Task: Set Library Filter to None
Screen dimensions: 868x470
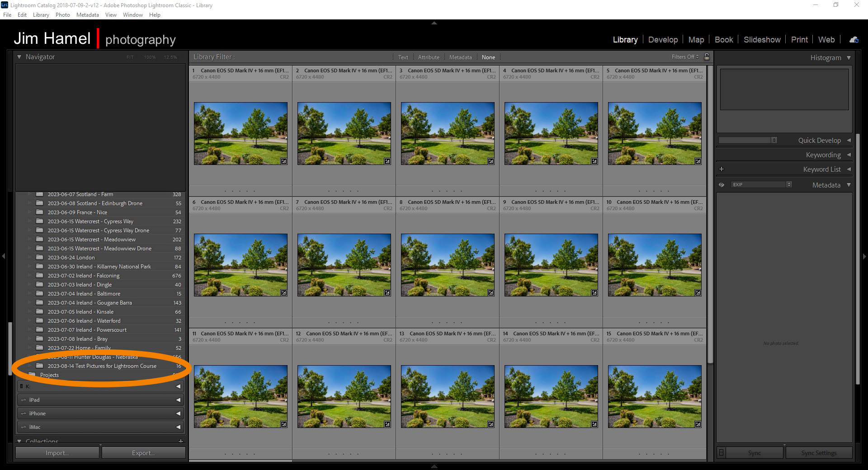Action: (489, 57)
